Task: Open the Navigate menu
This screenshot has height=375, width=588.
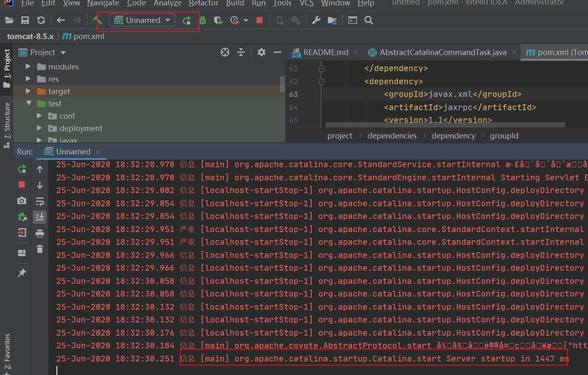Action: (103, 3)
